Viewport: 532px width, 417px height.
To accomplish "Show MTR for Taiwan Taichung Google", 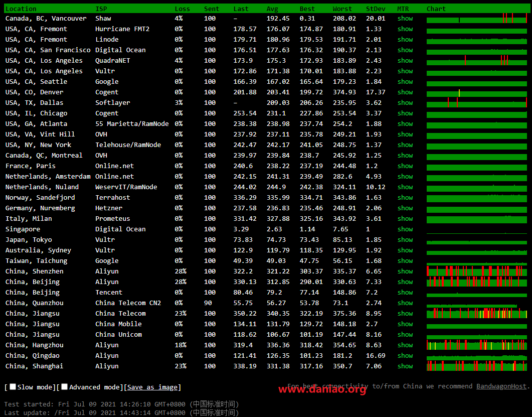I will coord(405,260).
